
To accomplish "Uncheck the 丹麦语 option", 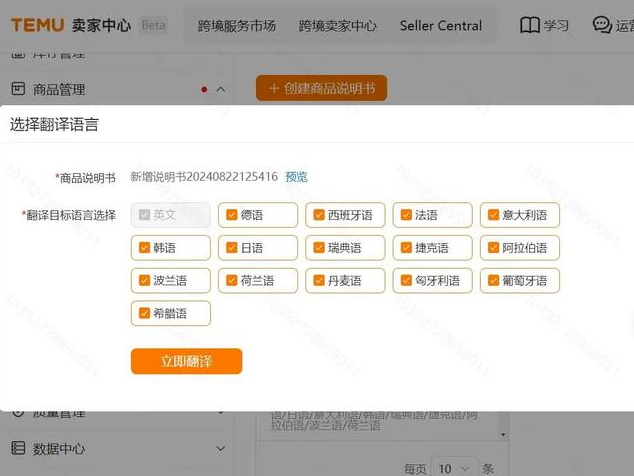I will 319,280.
